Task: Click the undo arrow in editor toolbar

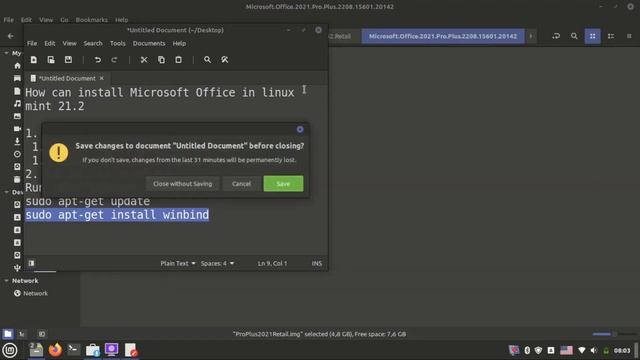Action: 98,60
